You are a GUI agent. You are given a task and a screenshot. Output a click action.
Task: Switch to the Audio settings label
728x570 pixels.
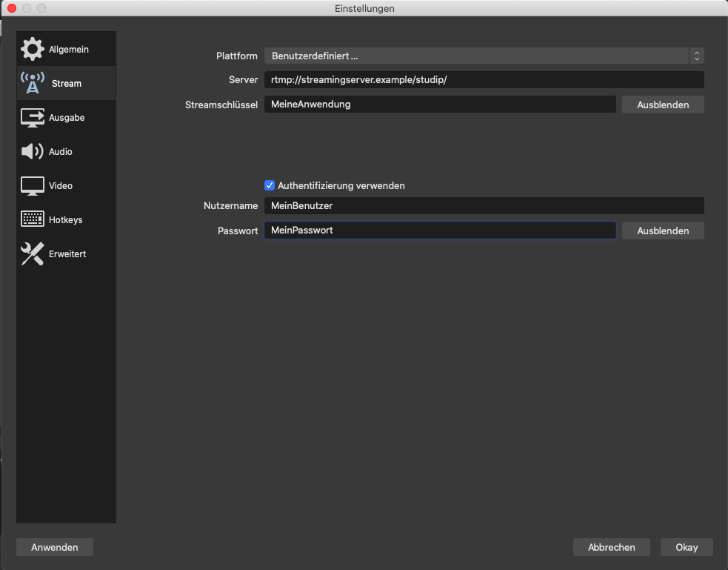pos(61,151)
